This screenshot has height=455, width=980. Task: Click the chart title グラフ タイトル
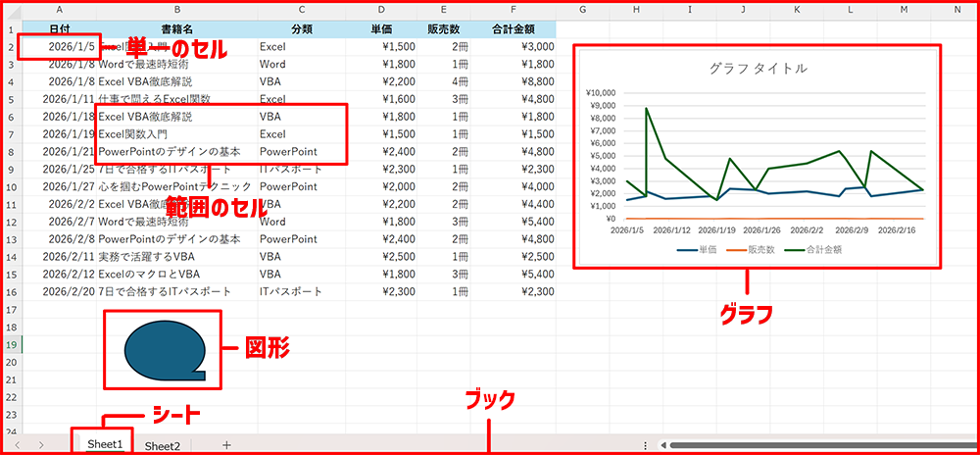[x=758, y=69]
